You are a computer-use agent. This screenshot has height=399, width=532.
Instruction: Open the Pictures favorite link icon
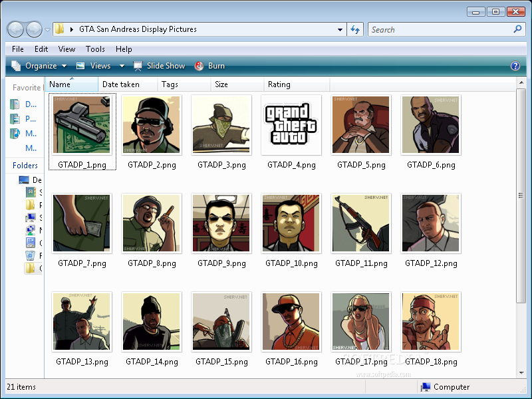15,119
